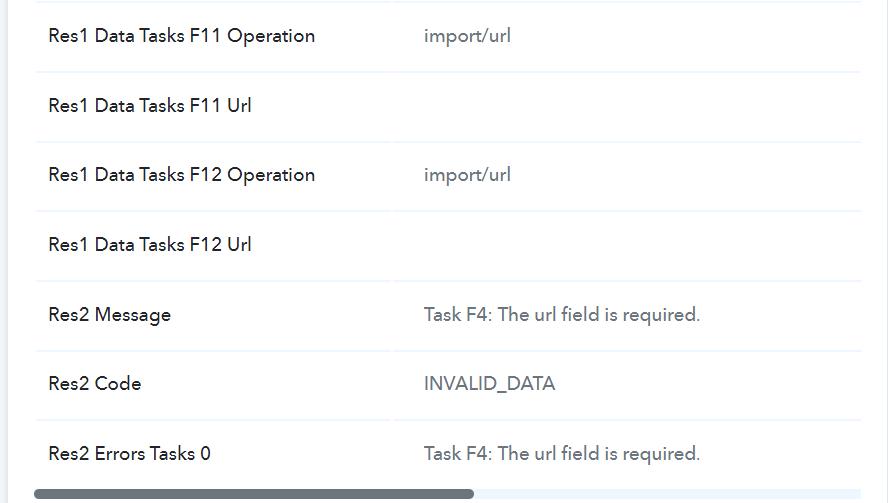Click the empty F12 Url value cell
Screen dimensions: 888x503
click(x=626, y=245)
